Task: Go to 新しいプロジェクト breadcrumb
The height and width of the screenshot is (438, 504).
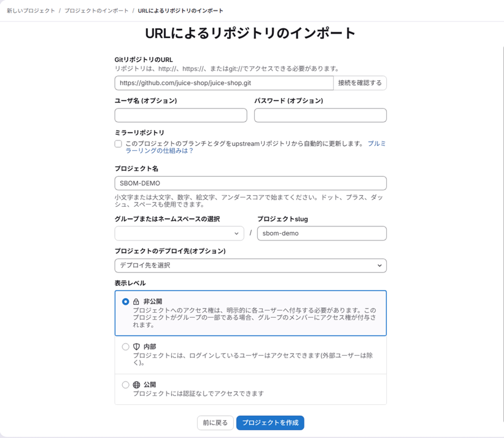Action: tap(31, 11)
